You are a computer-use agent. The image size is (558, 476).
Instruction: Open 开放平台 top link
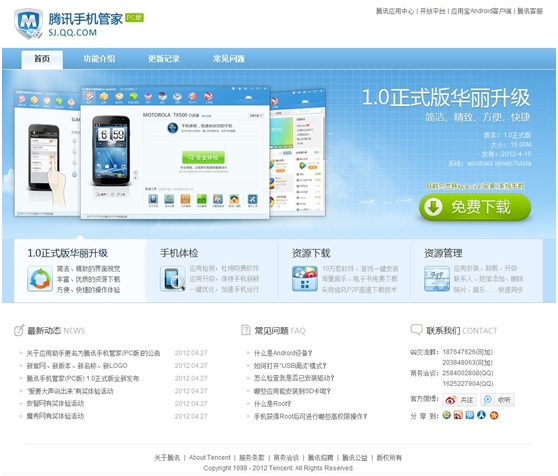tap(432, 11)
